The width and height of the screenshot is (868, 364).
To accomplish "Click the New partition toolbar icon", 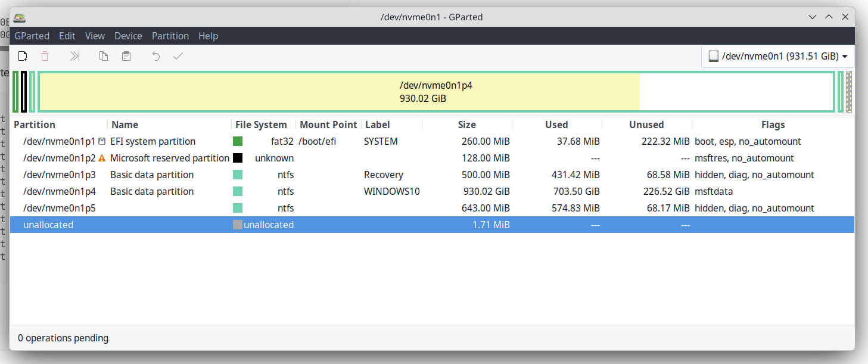I will [x=23, y=56].
